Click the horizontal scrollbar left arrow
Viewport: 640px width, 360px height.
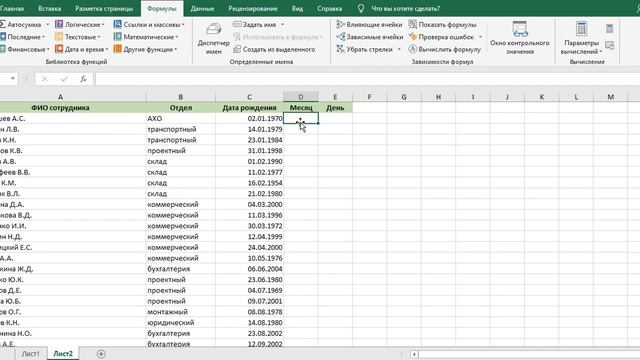click(414, 354)
